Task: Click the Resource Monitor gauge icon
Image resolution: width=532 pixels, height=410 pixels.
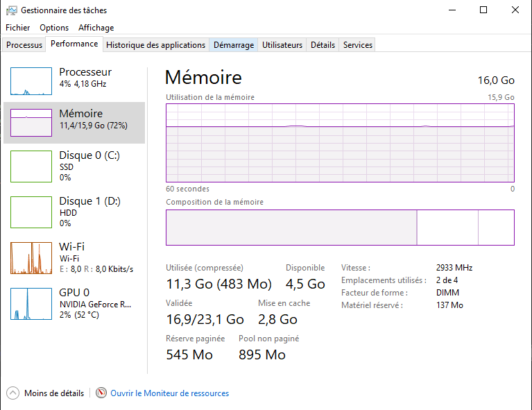Action: coord(101,393)
